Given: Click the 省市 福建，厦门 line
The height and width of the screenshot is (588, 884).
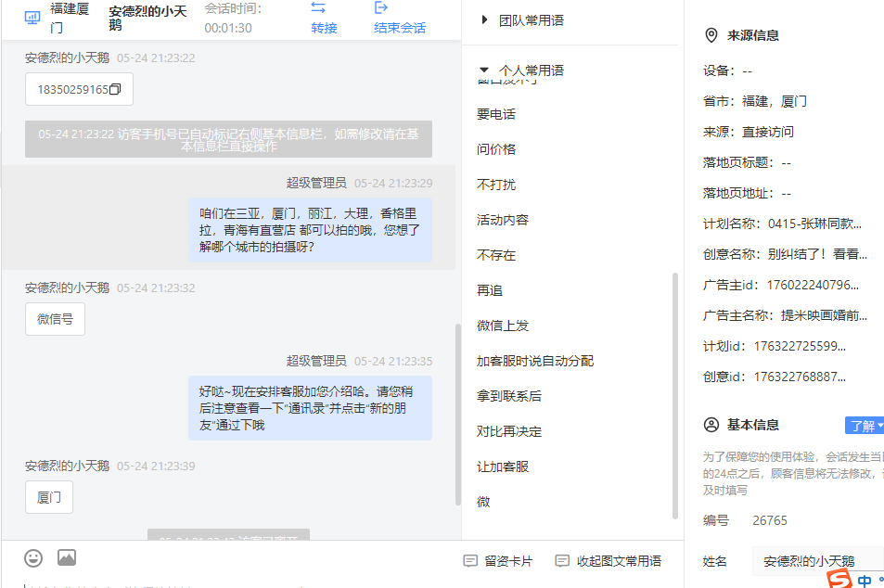Looking at the screenshot, I should [754, 101].
